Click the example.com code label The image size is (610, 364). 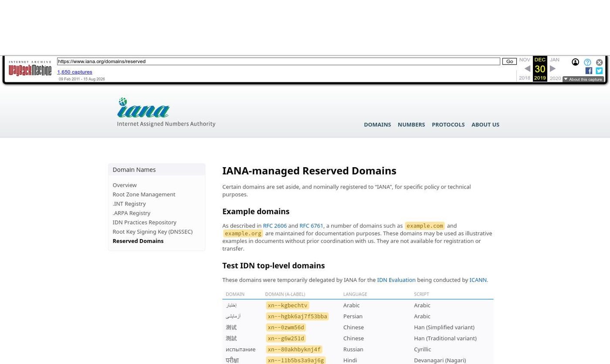click(425, 226)
